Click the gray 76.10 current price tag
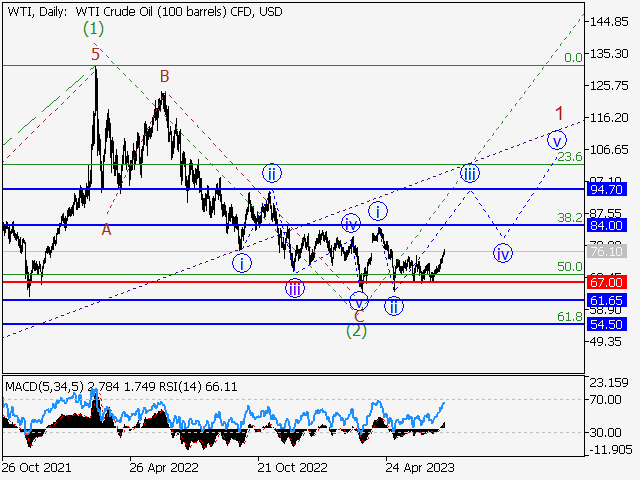This screenshot has height=480, width=640. click(606, 251)
